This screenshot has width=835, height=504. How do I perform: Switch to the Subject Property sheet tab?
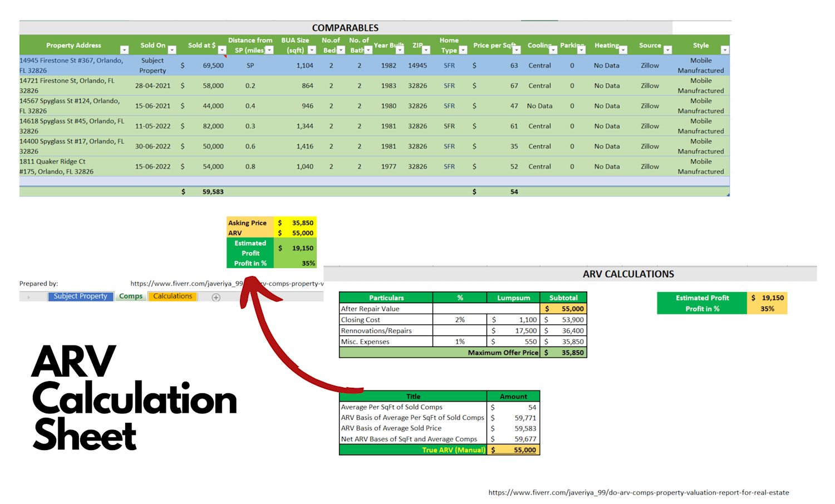click(81, 297)
